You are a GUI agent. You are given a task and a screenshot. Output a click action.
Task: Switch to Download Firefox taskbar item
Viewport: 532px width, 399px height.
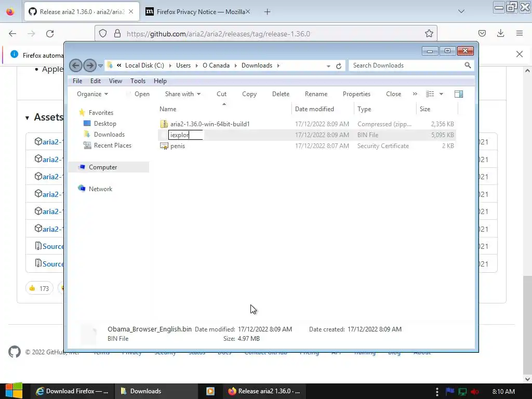pyautogui.click(x=73, y=391)
